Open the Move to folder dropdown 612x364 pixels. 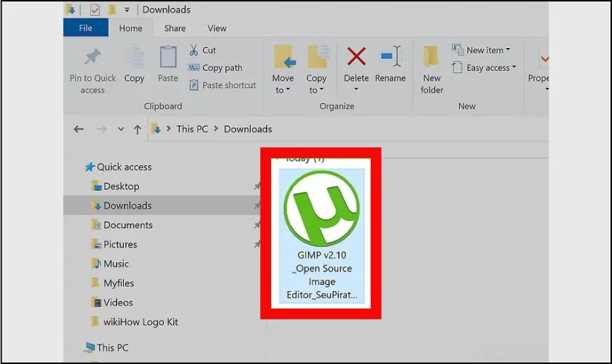click(x=283, y=69)
